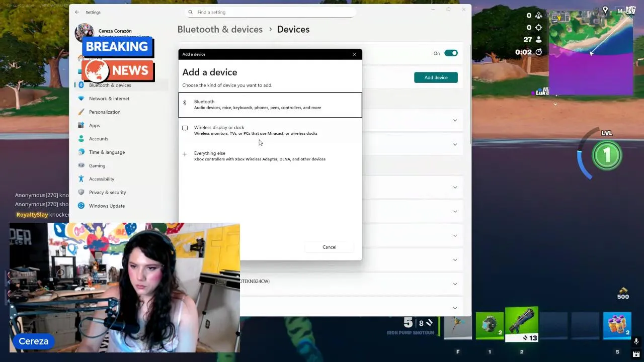Click the Gaming controller icon

81,165
